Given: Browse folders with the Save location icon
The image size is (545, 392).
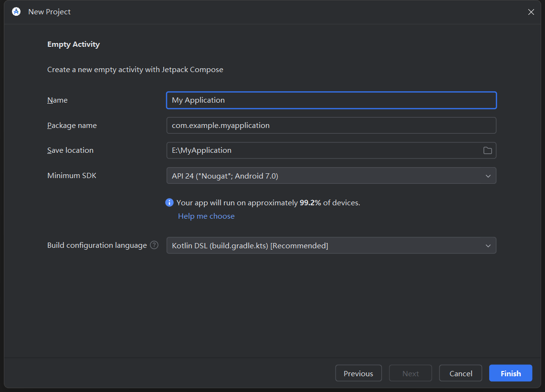Looking at the screenshot, I should click(487, 150).
